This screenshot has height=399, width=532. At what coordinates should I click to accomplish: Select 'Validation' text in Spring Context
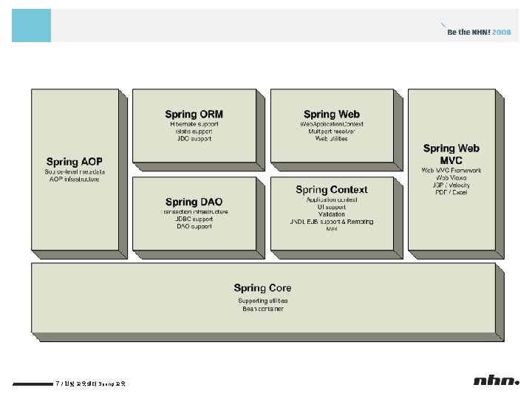332,214
